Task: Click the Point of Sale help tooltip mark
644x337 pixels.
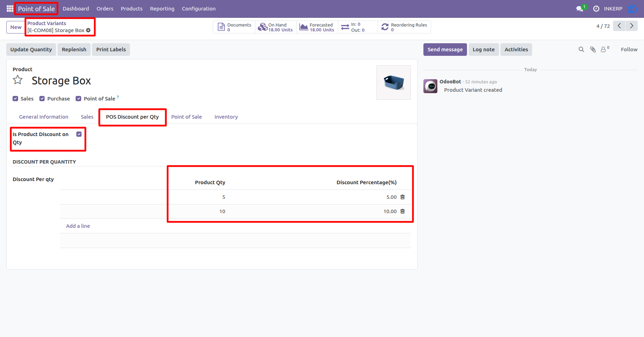Action: click(x=118, y=97)
